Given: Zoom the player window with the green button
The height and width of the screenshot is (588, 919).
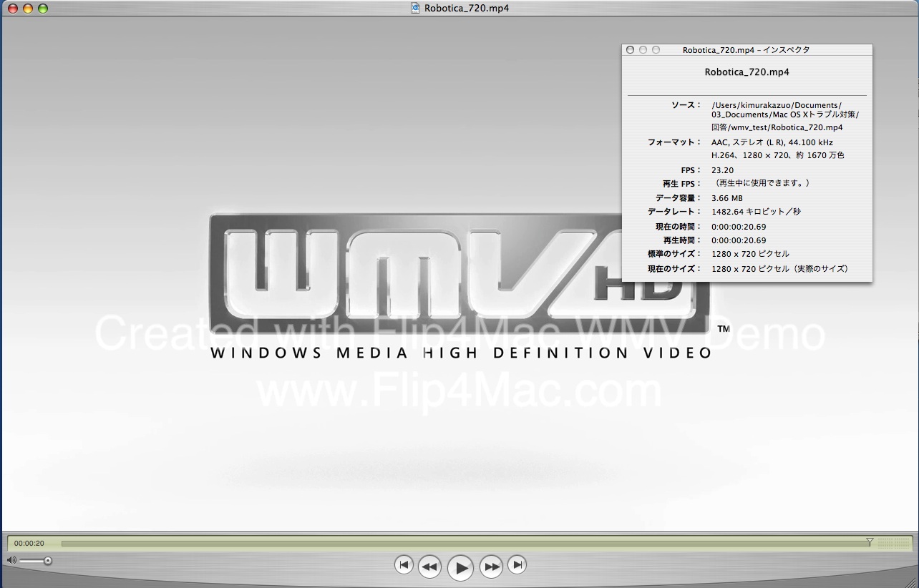Looking at the screenshot, I should point(43,9).
